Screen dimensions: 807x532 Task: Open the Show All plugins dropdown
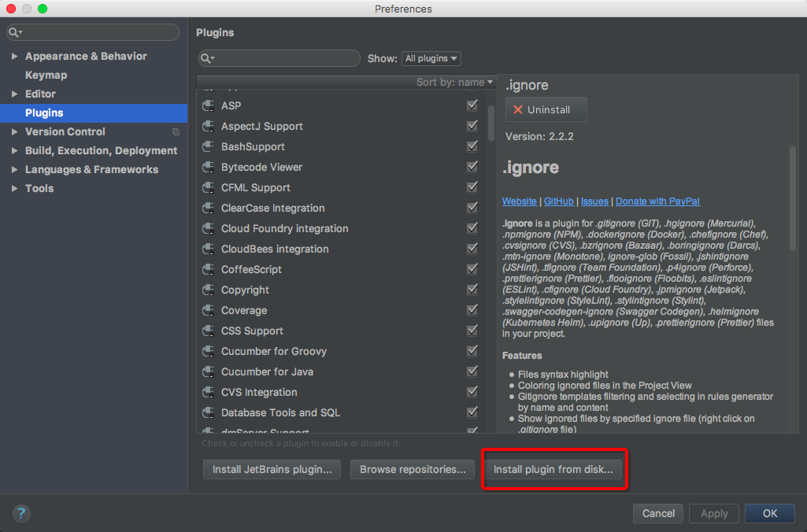(x=431, y=58)
